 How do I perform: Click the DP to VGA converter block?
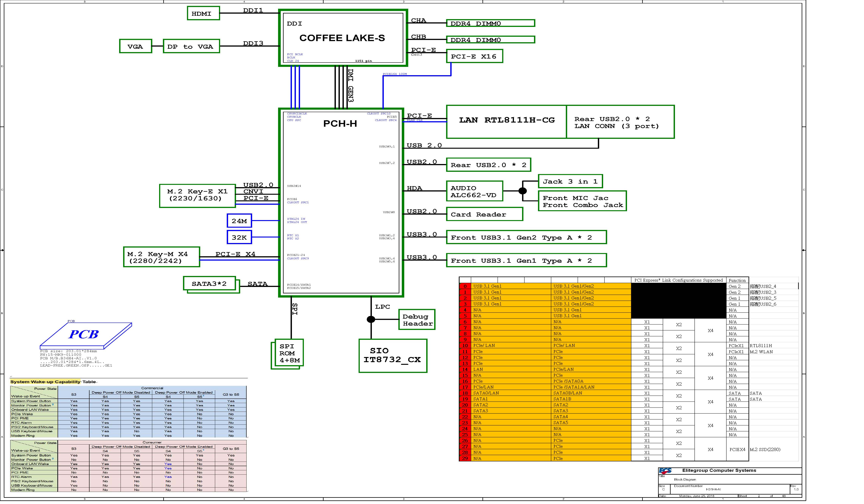[x=191, y=46]
